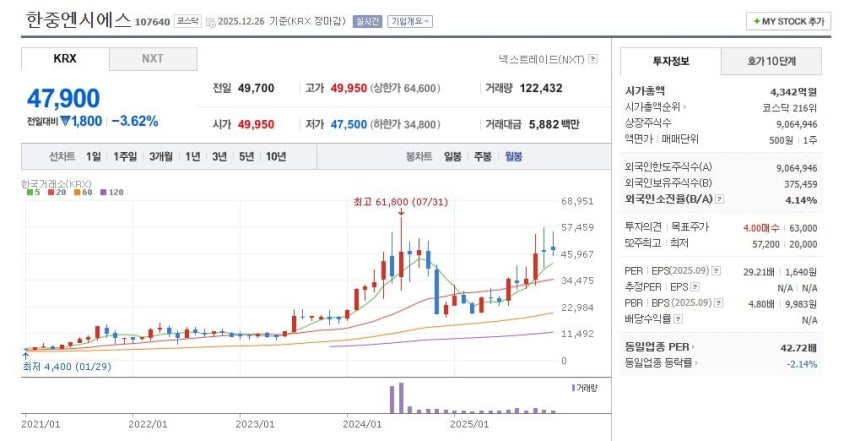The width and height of the screenshot is (860, 441).
Task: Open the PBR BPS(2025.09) help icon
Action: pos(718,303)
